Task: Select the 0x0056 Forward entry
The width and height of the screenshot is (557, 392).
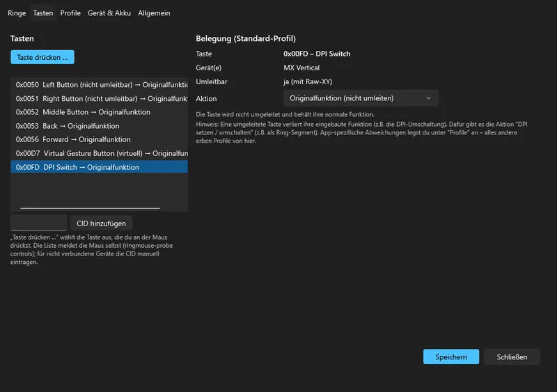Action: click(99, 139)
